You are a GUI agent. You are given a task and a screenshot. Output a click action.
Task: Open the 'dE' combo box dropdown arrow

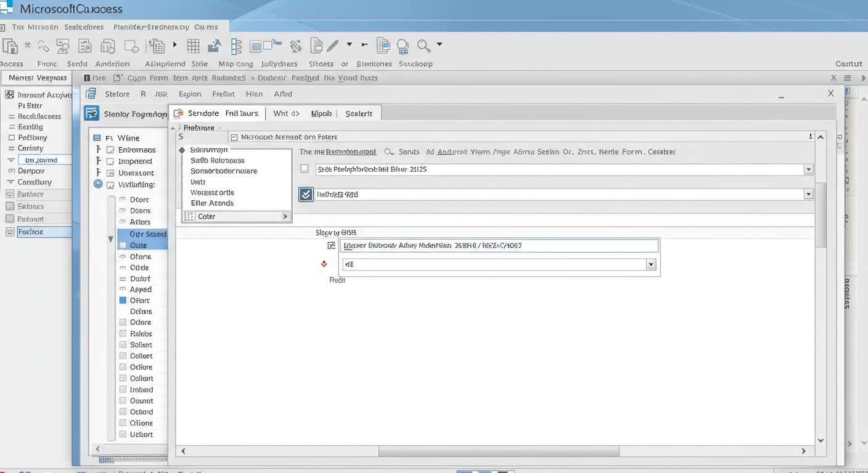tap(650, 264)
